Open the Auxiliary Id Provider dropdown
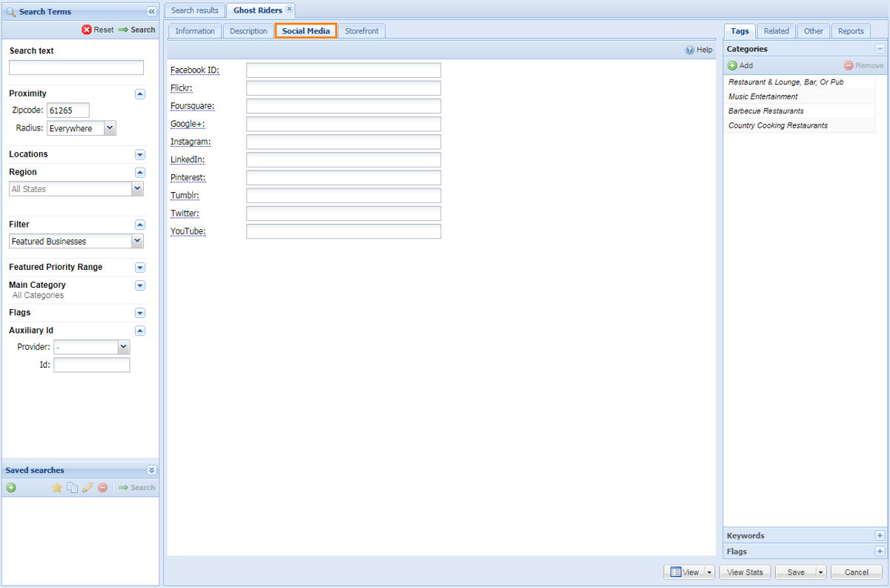The image size is (890, 588). [123, 347]
